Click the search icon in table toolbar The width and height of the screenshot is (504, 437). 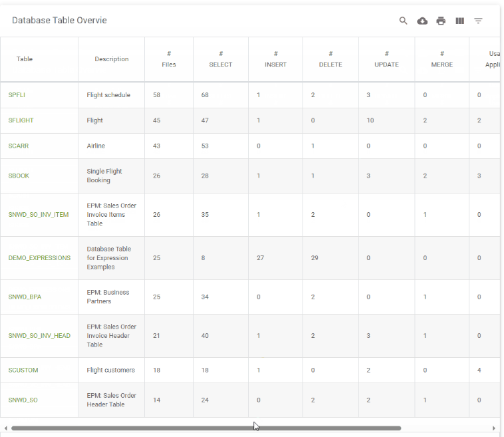click(403, 21)
